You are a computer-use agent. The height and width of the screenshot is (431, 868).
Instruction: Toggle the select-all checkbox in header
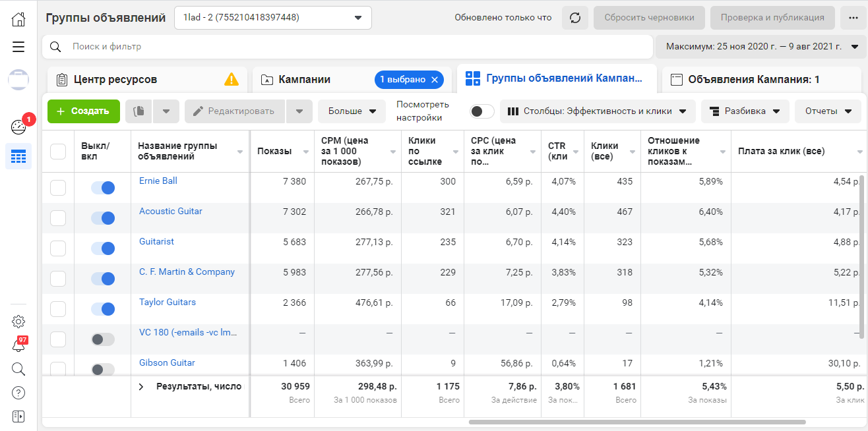point(58,152)
